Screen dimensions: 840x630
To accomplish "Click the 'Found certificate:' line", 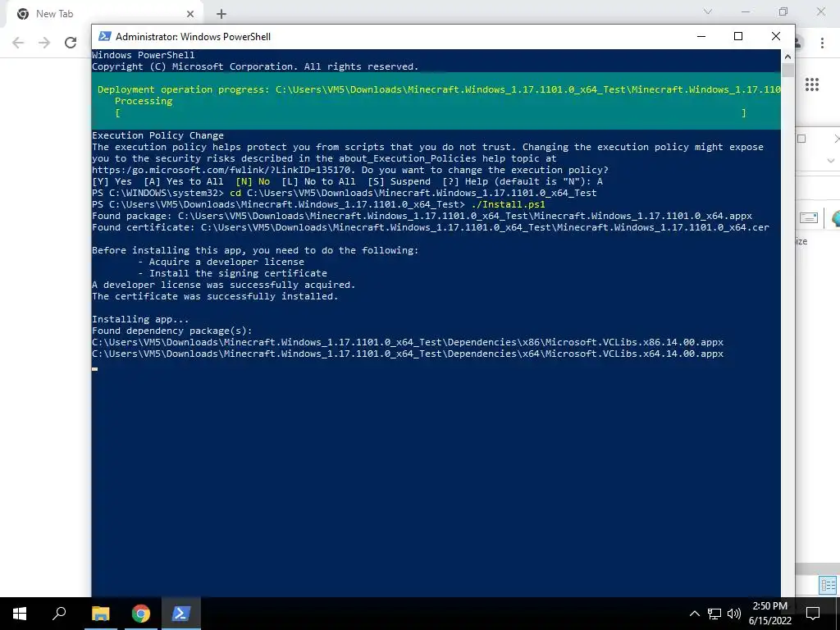I will 430,227.
